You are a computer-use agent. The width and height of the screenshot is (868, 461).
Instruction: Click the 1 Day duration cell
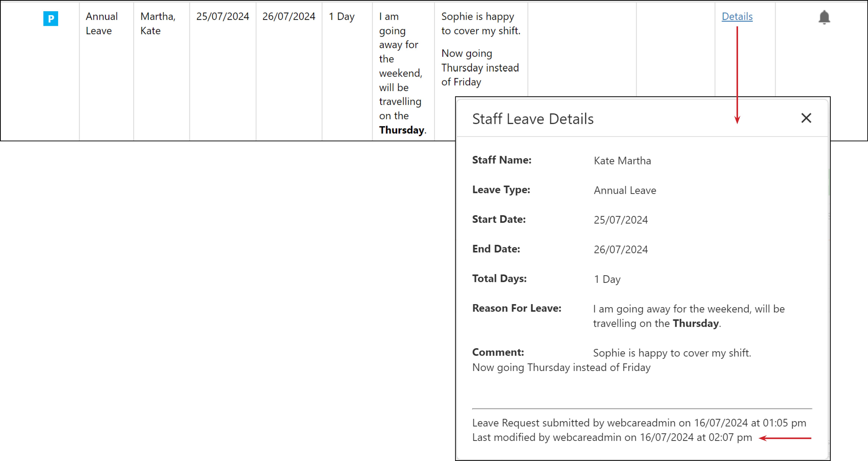342,17
